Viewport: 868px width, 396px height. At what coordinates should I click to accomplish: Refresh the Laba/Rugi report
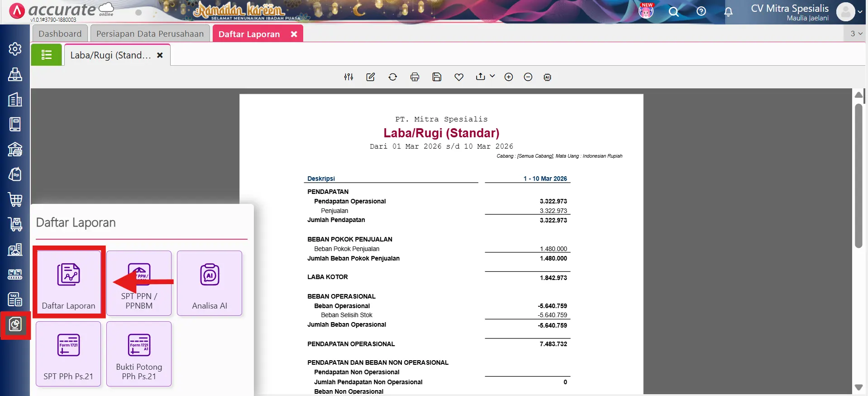tap(392, 77)
